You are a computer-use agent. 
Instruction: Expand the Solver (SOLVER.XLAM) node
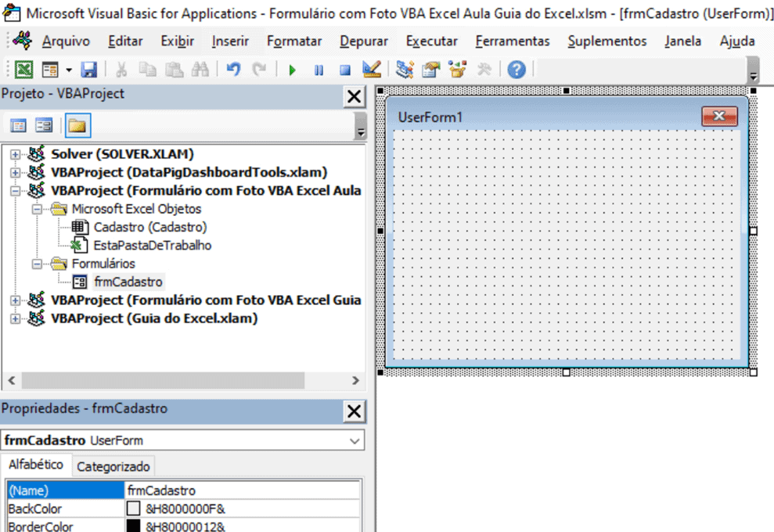tap(16, 154)
